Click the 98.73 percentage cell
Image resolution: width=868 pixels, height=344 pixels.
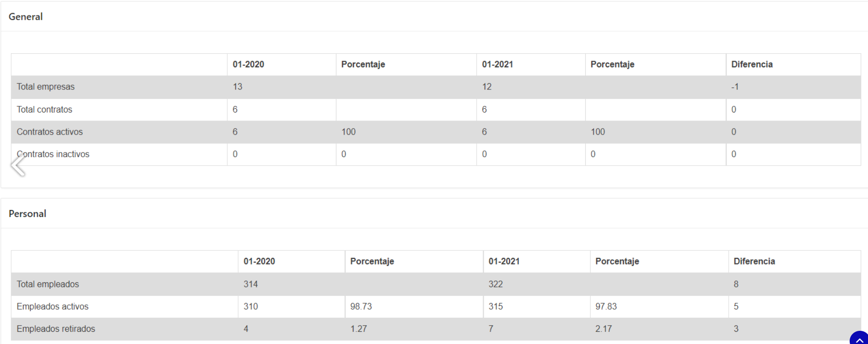(x=361, y=306)
